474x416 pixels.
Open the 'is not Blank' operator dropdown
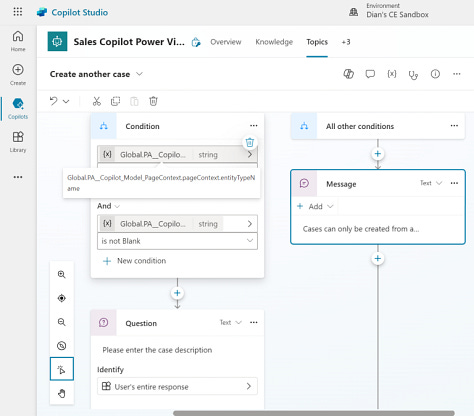(177, 241)
